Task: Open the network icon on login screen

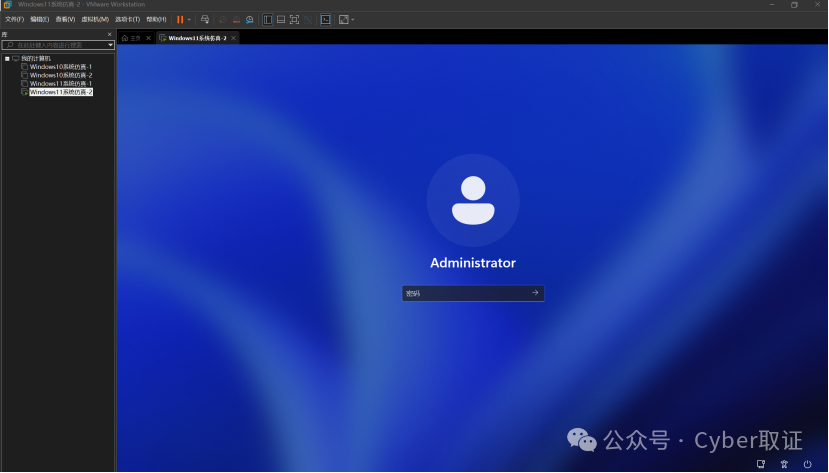Action: [761, 464]
